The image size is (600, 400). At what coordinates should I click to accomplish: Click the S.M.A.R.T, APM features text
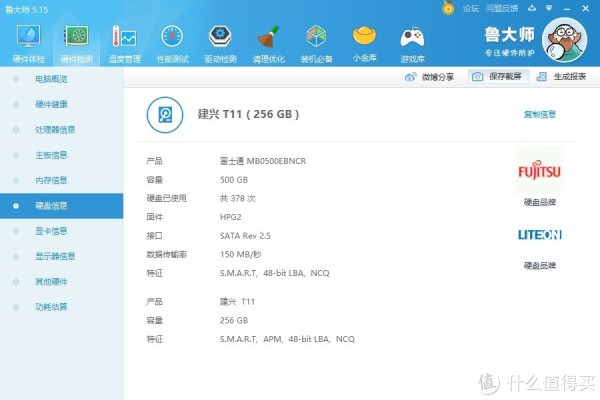(287, 339)
